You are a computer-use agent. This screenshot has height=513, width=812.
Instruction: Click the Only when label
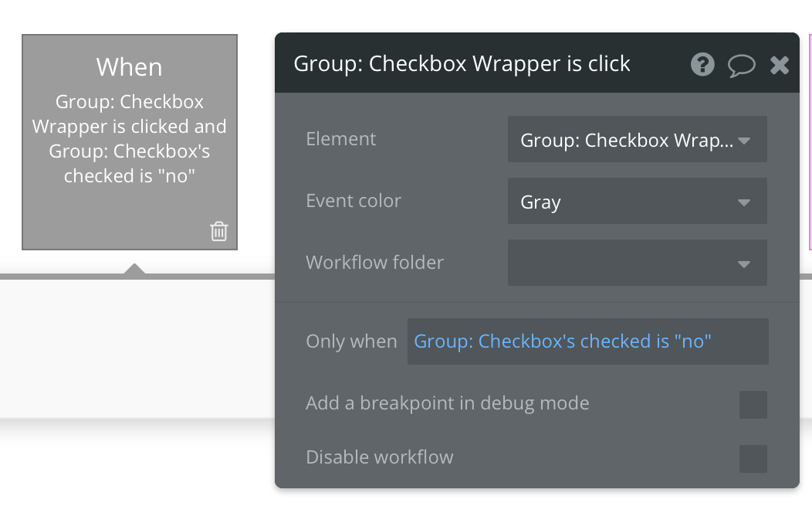(352, 341)
